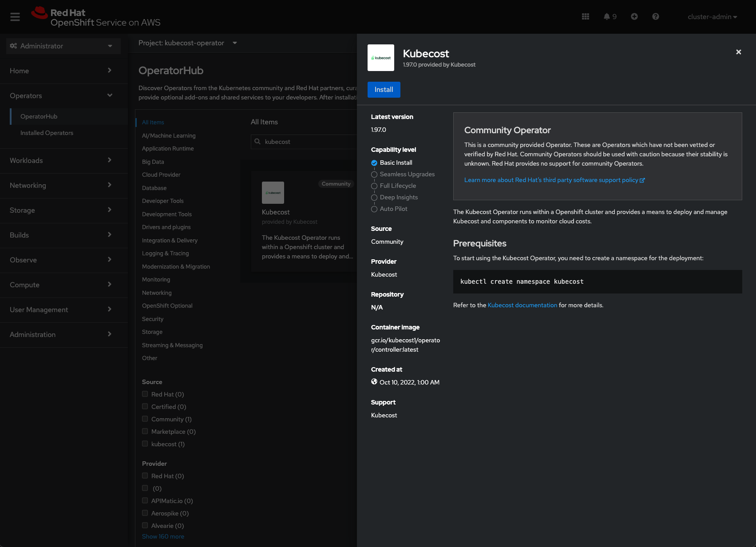
Task: Open the Administrator perspective switcher
Action: click(63, 46)
